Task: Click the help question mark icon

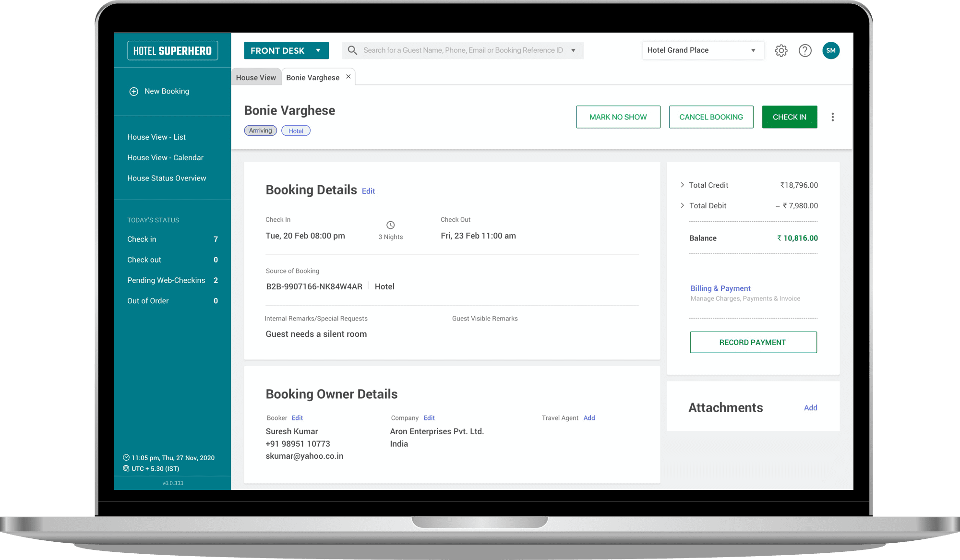Action: (x=805, y=50)
